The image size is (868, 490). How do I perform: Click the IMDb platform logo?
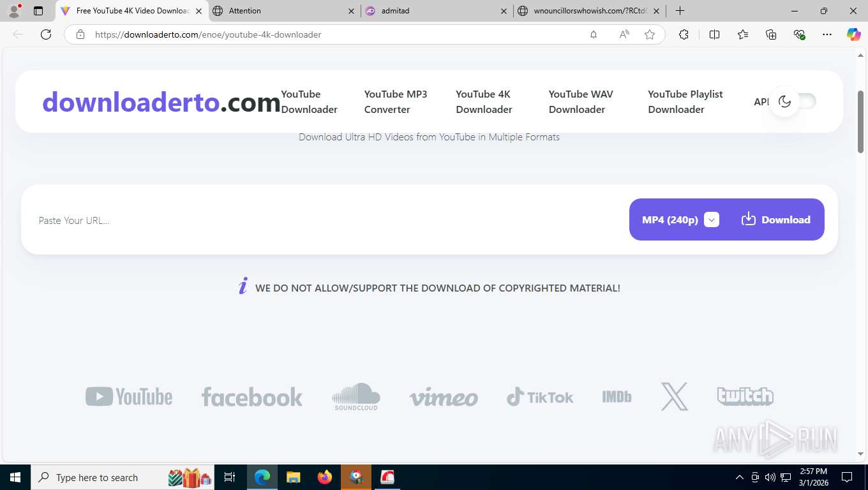[x=617, y=397]
